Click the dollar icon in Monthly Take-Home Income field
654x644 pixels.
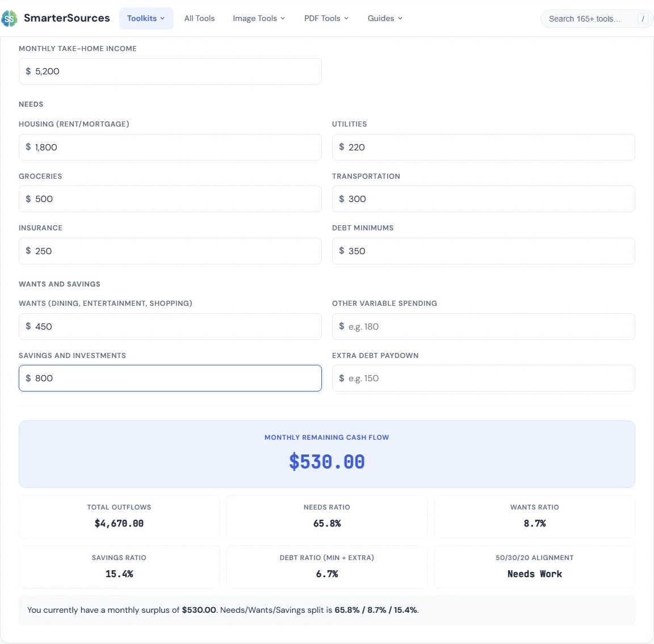28,71
